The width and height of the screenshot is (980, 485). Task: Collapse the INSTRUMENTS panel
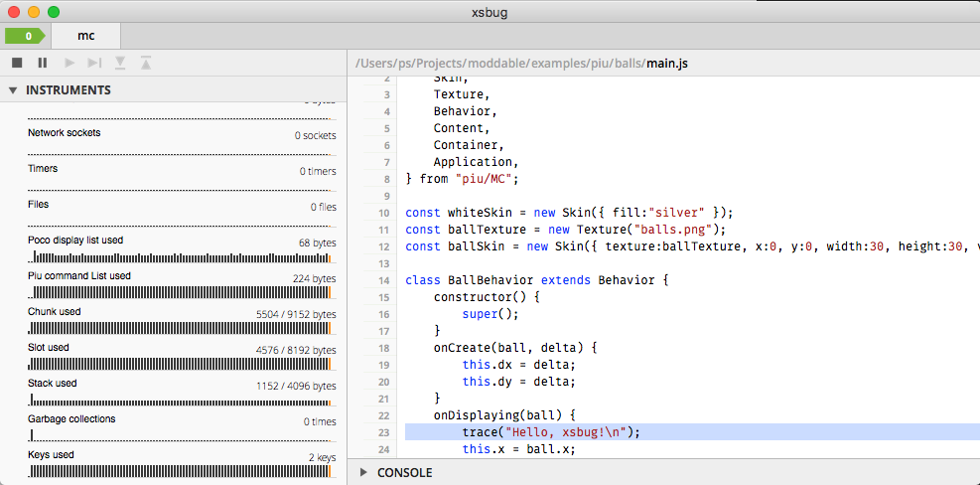13,90
